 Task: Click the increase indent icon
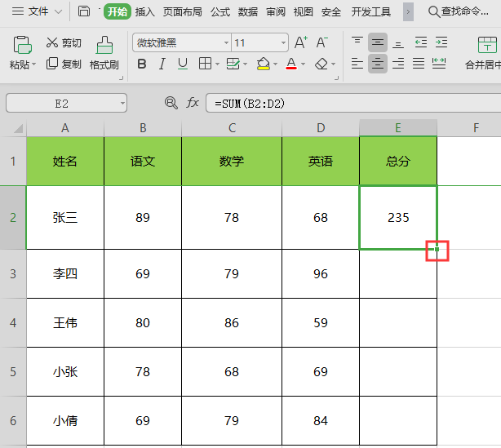point(441,42)
